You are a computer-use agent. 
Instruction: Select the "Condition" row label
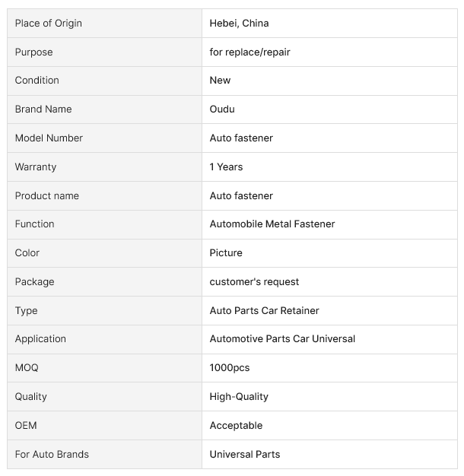pos(37,80)
